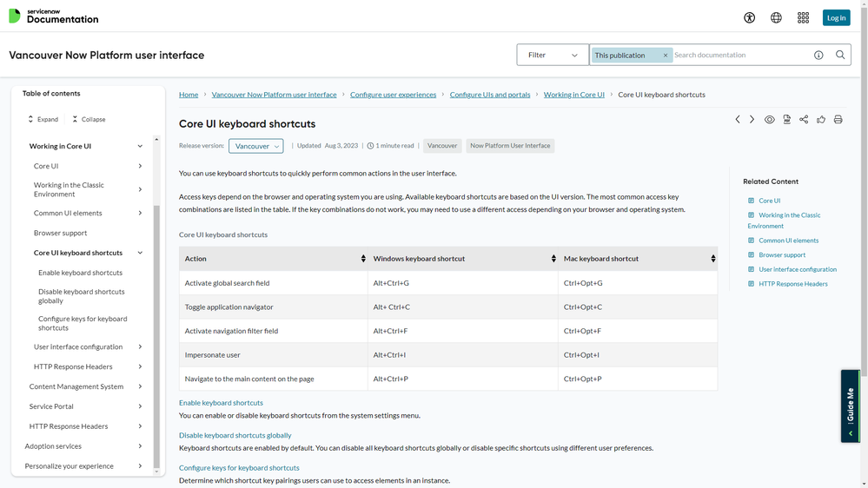This screenshot has height=488, width=868.
Task: Click the table of contents scrollbar thumb
Action: pos(156,336)
